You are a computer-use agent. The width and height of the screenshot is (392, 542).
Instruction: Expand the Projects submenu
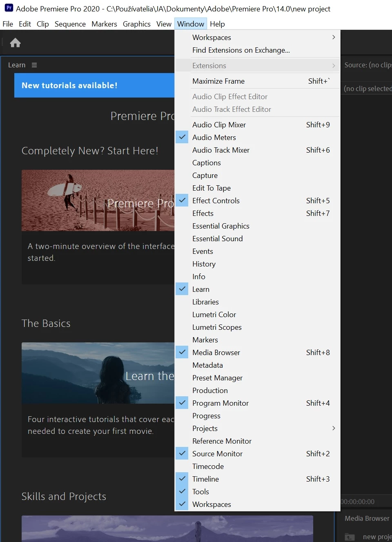(257, 429)
